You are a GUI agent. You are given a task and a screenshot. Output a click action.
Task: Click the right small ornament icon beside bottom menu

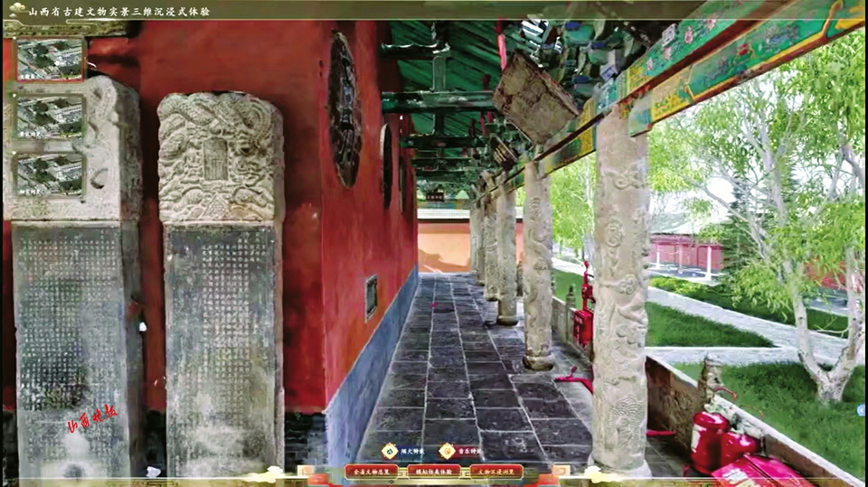pyautogui.click(x=561, y=471)
